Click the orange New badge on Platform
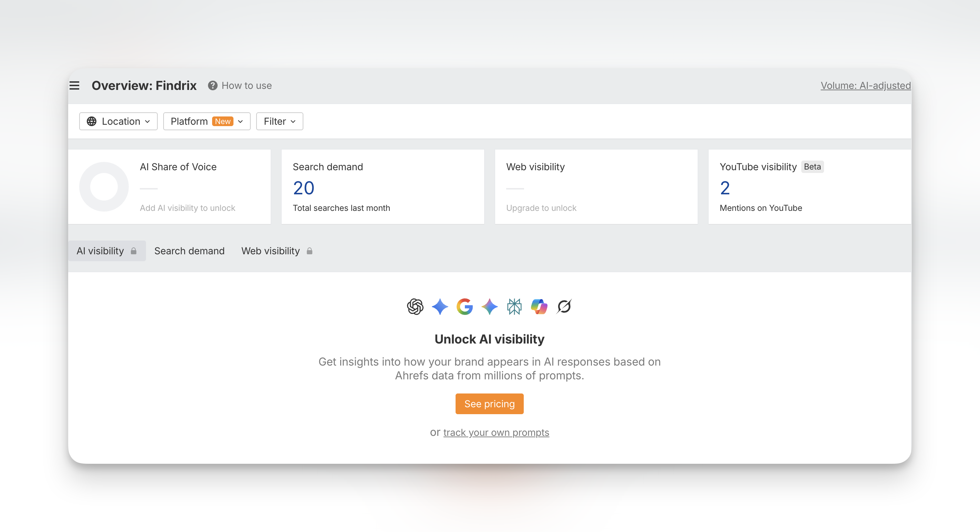Viewport: 980px width, 532px height. [x=222, y=121]
